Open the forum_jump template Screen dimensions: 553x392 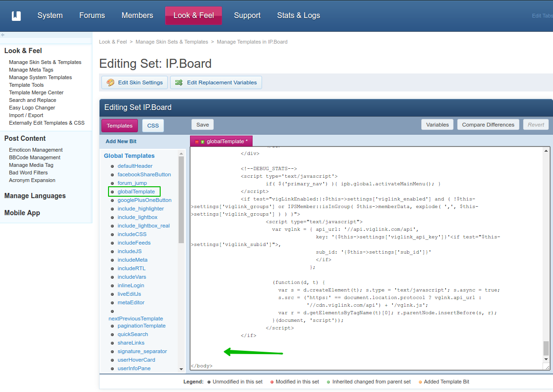tap(132, 183)
